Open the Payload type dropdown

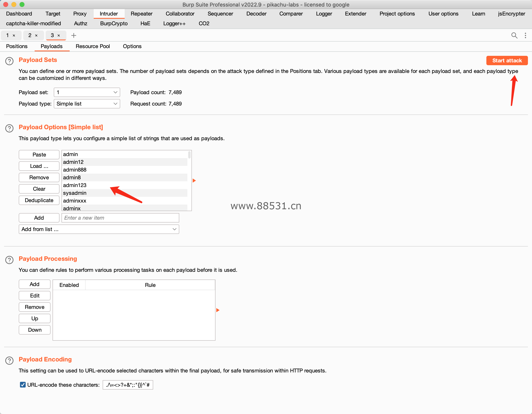coord(87,104)
